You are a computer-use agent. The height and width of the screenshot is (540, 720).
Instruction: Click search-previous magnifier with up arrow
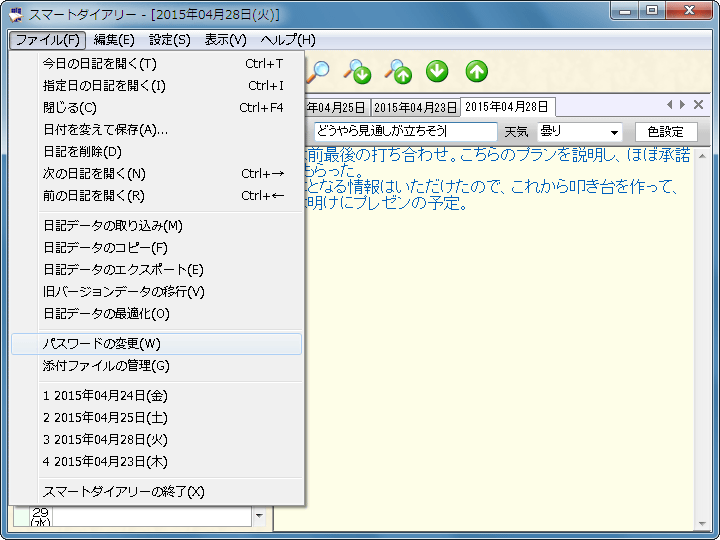pos(398,72)
